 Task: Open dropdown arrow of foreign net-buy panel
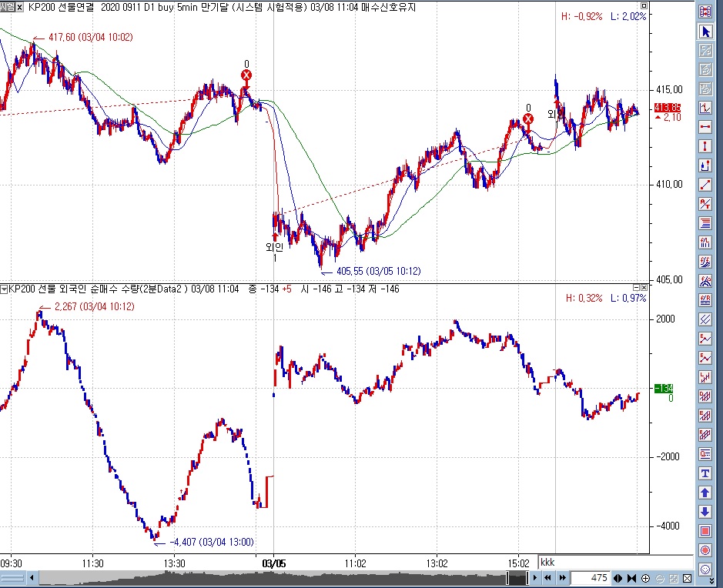pyautogui.click(x=5, y=289)
